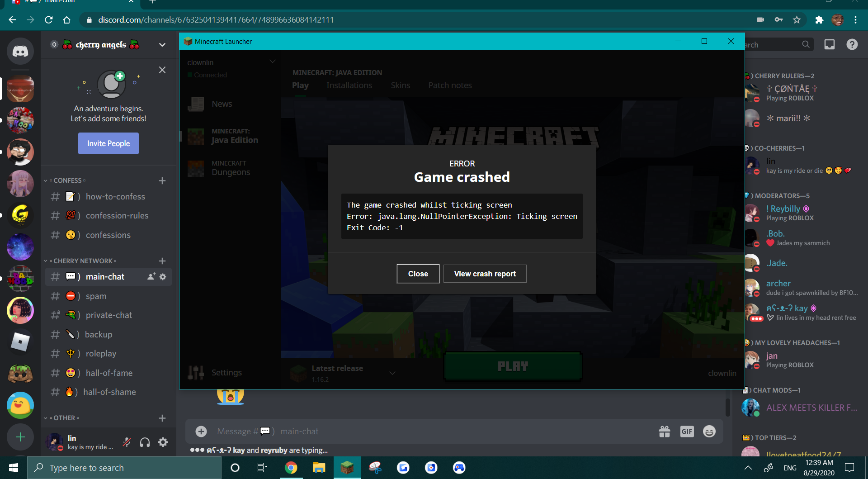Create invite for main-chat channel
This screenshot has width=868, height=479.
151,276
